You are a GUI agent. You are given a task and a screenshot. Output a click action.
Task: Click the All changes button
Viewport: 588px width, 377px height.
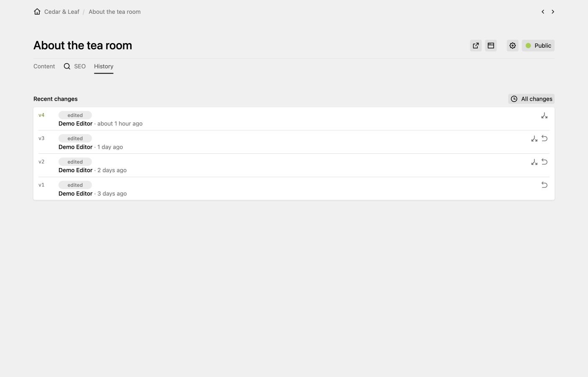(531, 99)
